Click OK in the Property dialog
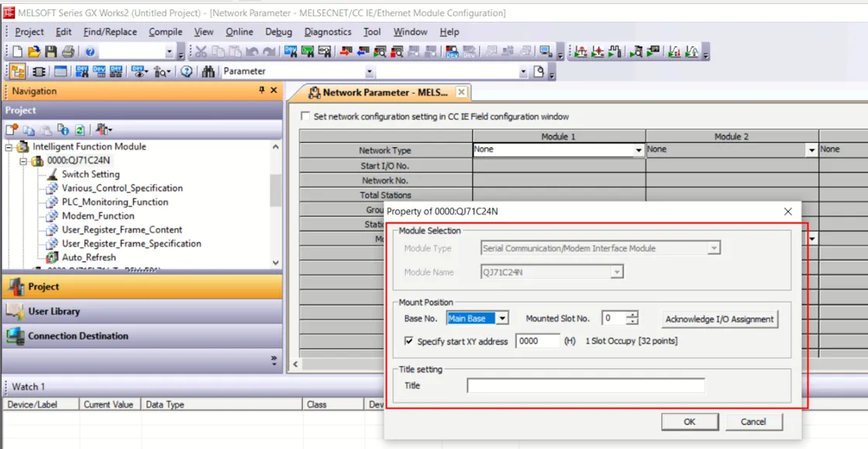Image resolution: width=868 pixels, height=449 pixels. point(689,421)
